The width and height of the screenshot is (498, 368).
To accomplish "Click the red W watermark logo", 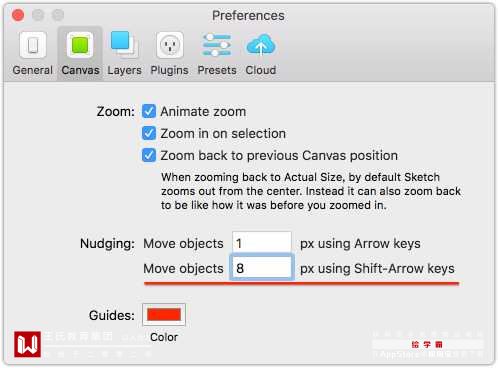I will point(27,344).
